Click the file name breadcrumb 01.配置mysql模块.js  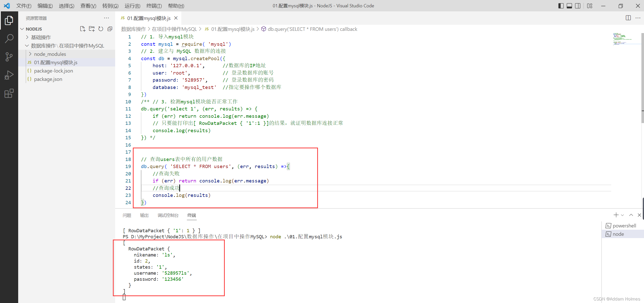pos(233,29)
